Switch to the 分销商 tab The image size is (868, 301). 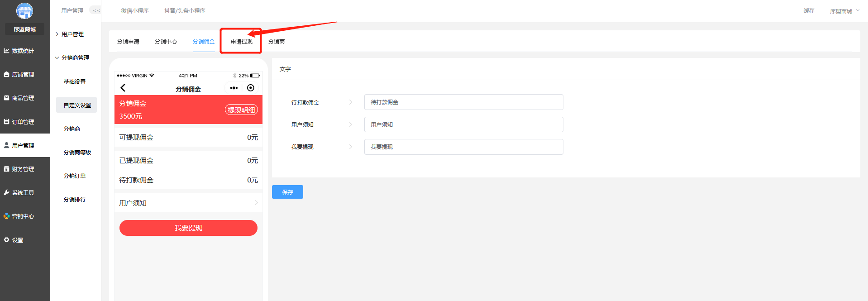[277, 42]
